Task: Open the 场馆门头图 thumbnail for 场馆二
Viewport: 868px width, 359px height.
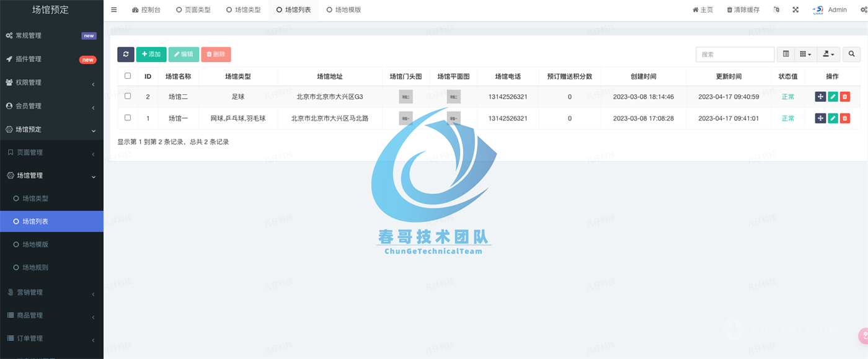Action: (406, 97)
